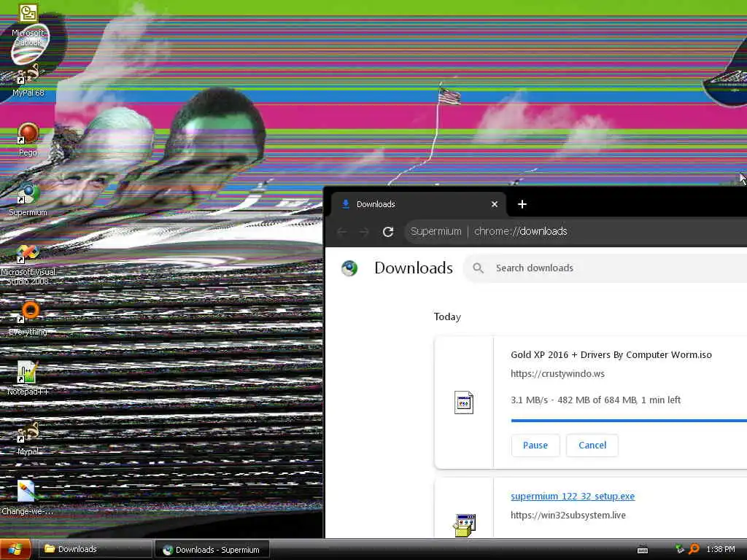The image size is (747, 560).
Task: Click the Downloads page heading
Action: [414, 268]
